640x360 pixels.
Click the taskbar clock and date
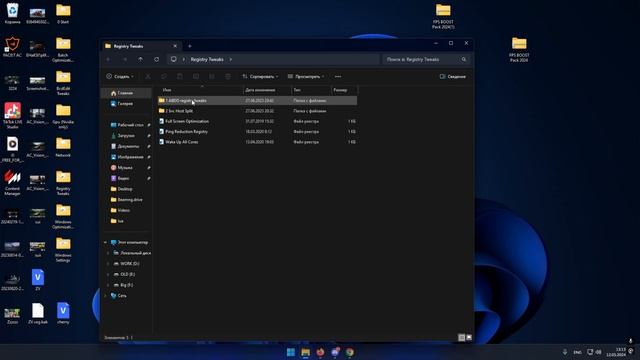[617, 352]
